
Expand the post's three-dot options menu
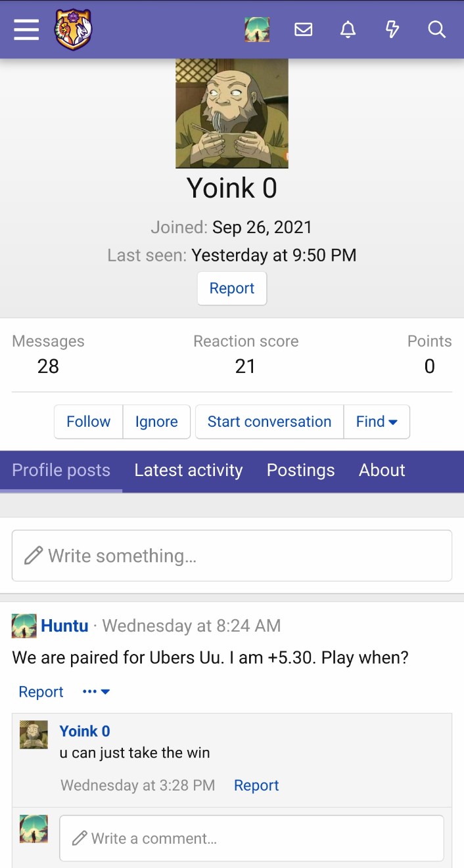pos(96,691)
